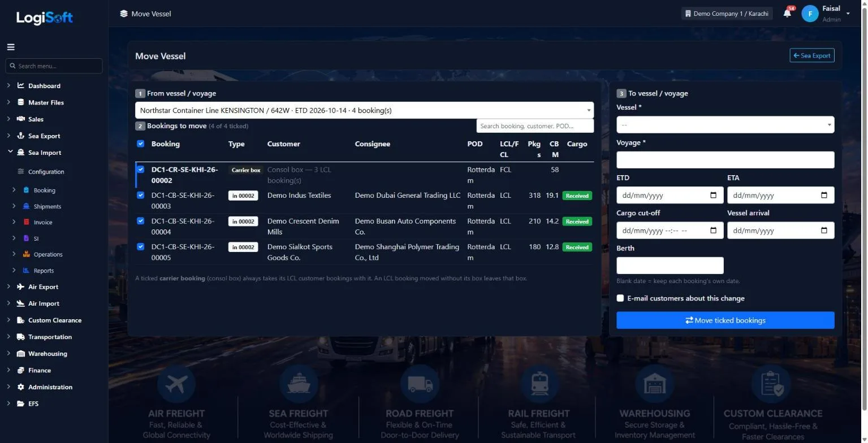Untick booking DC1-CR-SE-KHI-26-00002 checkbox
Screen dimensions: 868x443
point(141,170)
